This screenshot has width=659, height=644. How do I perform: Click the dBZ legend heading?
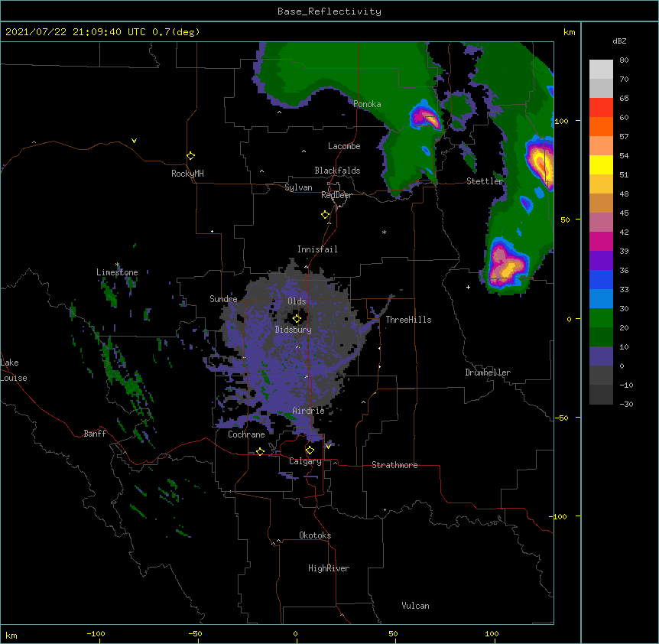[619, 41]
